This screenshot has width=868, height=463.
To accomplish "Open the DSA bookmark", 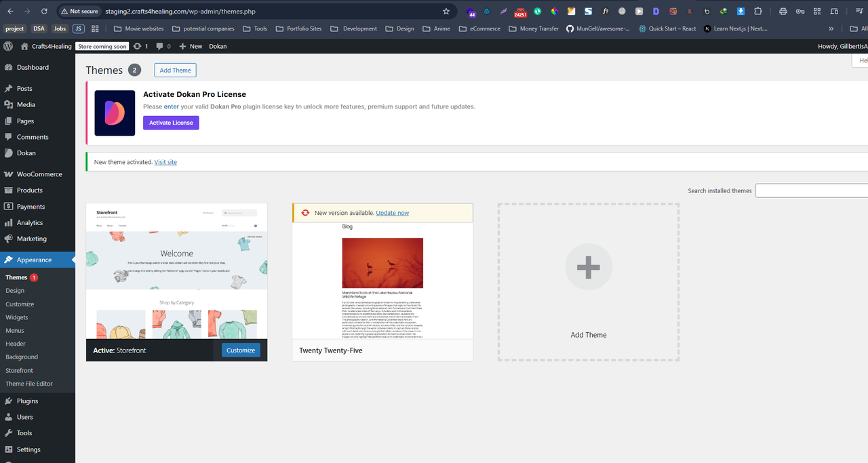I will tap(39, 28).
